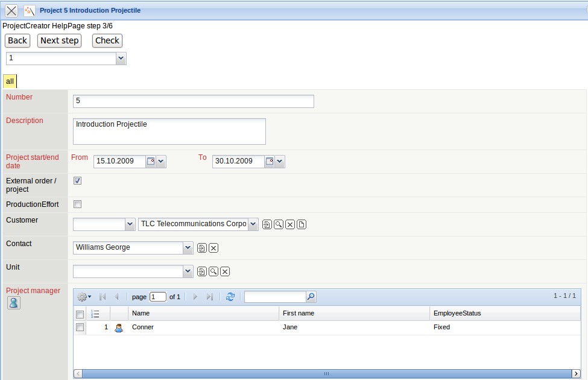Sort grid by EmployeeStatus column header
This screenshot has height=380, width=588.
pos(457,313)
